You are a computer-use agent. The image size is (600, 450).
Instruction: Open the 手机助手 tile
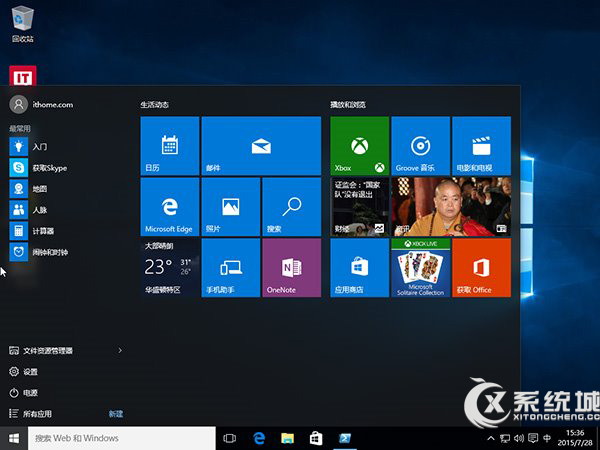point(231,268)
